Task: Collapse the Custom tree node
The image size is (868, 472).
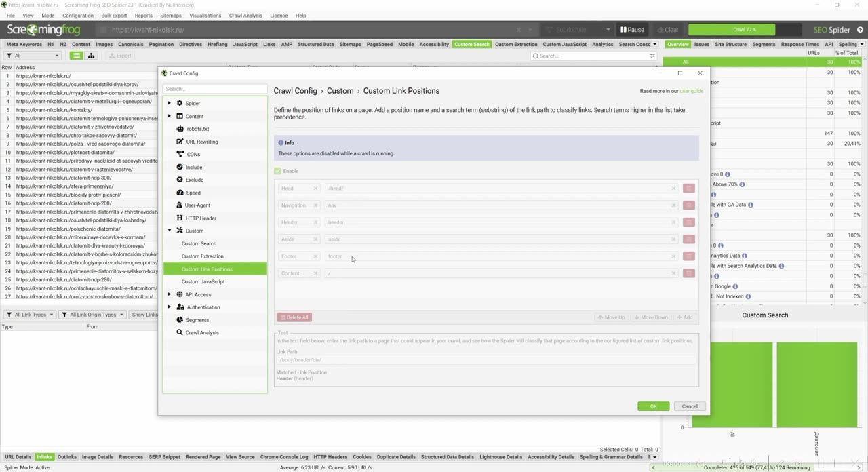Action: pyautogui.click(x=170, y=231)
